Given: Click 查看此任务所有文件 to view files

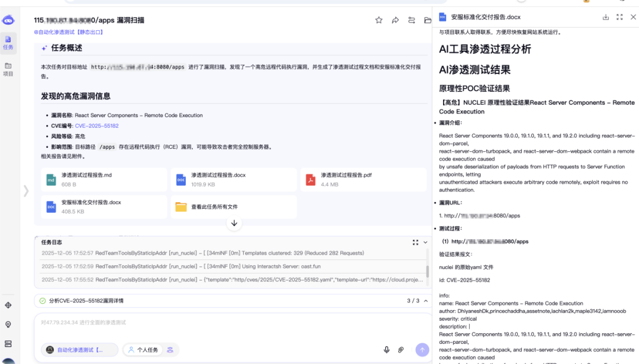Looking at the screenshot, I should (x=214, y=207).
